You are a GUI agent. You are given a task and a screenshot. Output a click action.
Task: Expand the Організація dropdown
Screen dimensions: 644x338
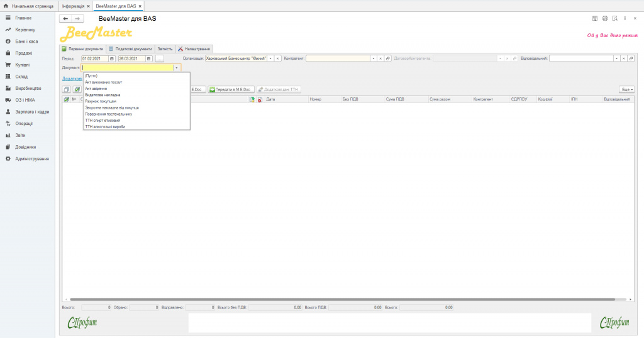[x=270, y=58]
